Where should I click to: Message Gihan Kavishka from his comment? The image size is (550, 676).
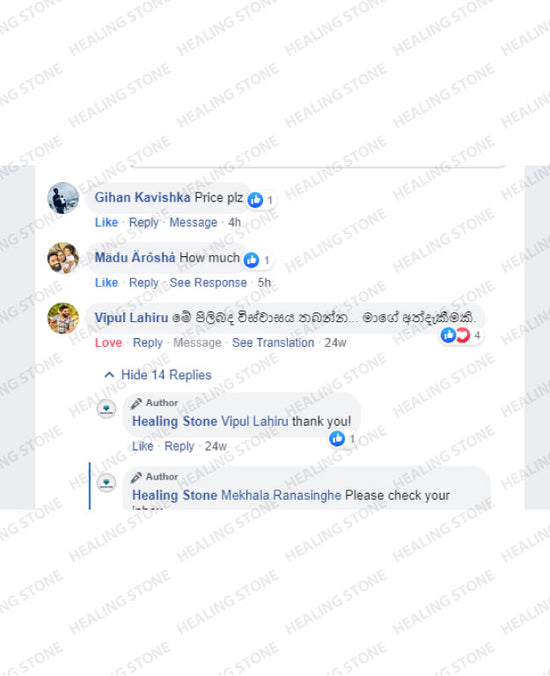coord(193,222)
